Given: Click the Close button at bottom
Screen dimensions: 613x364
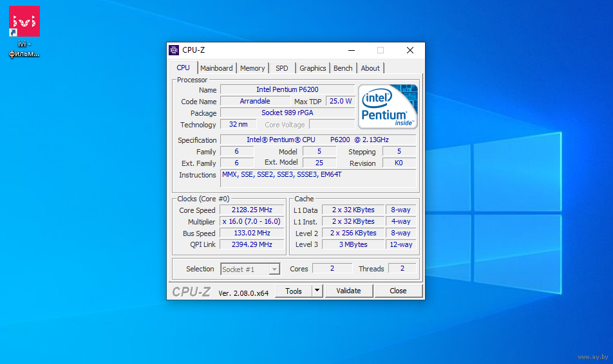Looking at the screenshot, I should pyautogui.click(x=398, y=291).
